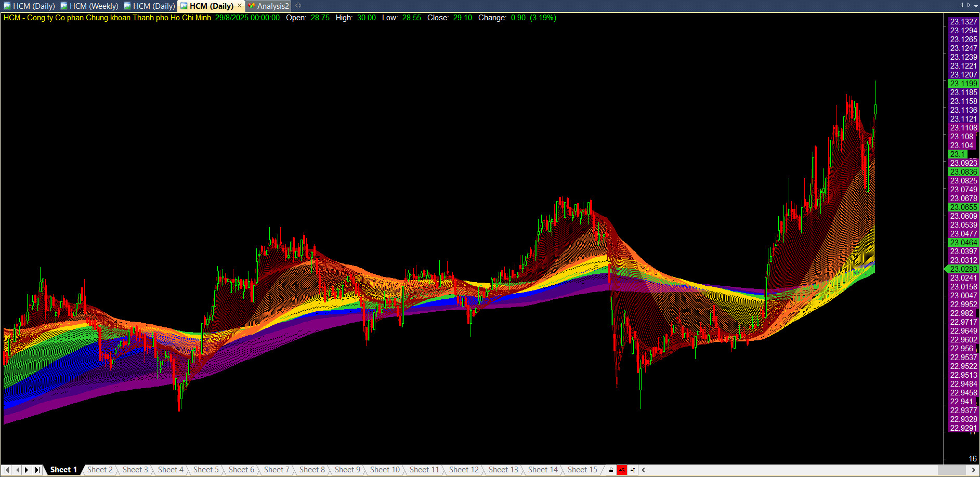This screenshot has height=477, width=980.
Task: Click the chart scrollbar's left arrow
Action: click(644, 470)
